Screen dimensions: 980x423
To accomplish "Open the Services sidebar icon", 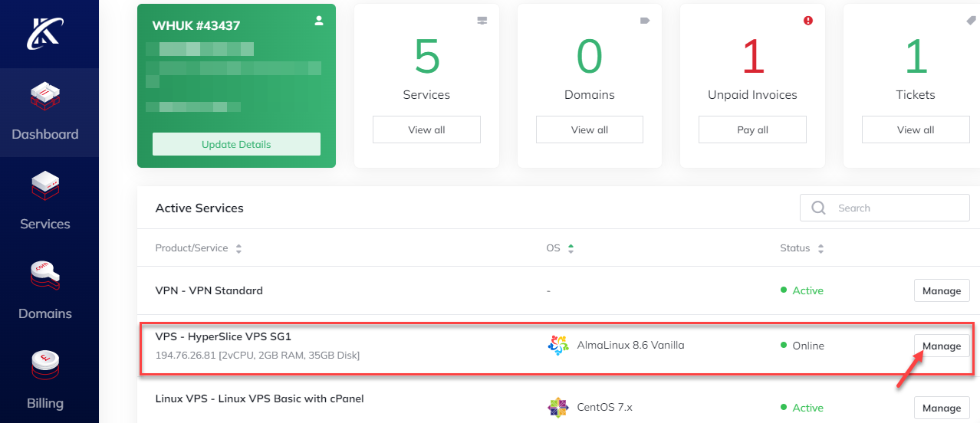I will (x=45, y=188).
